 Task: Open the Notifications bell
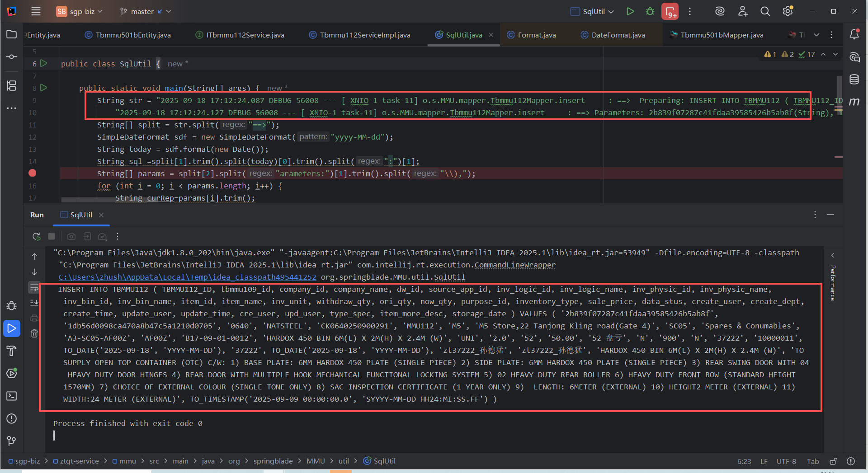click(854, 34)
